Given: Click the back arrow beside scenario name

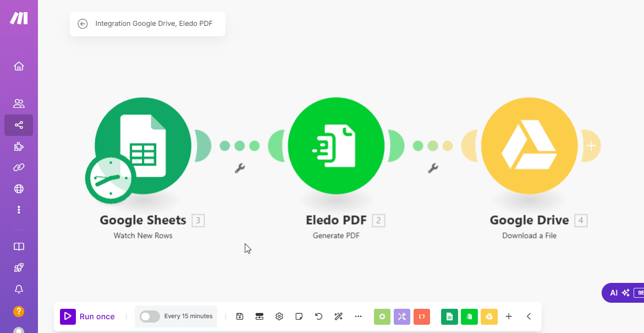Looking at the screenshot, I should pyautogui.click(x=82, y=24).
